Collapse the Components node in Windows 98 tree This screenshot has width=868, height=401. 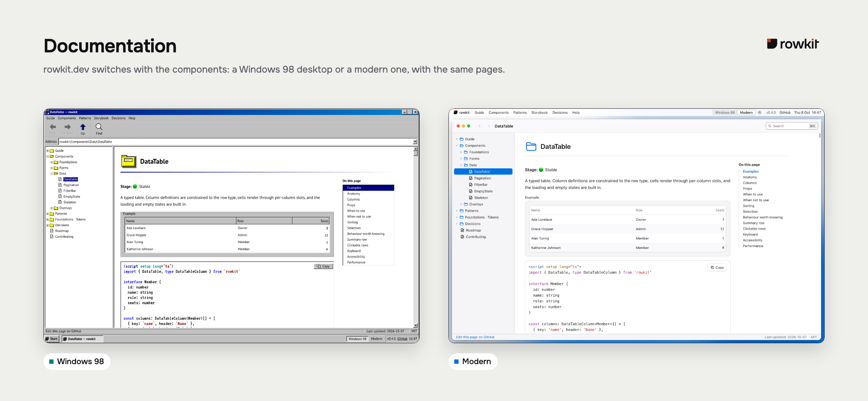pos(47,156)
